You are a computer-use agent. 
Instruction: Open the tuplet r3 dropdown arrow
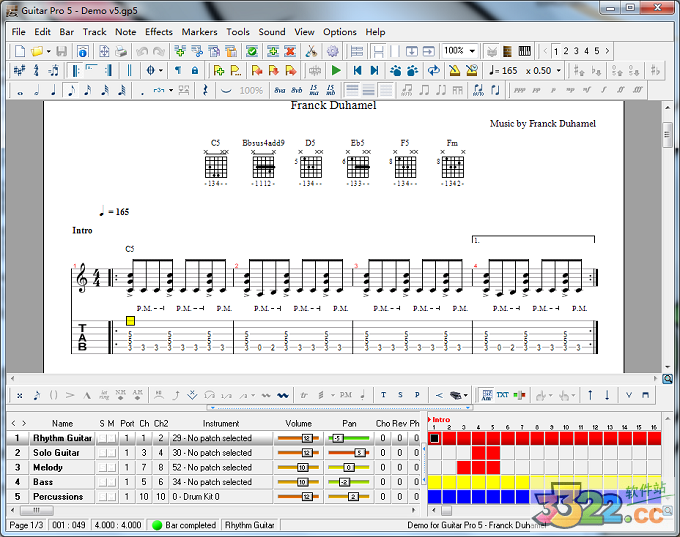(171, 90)
